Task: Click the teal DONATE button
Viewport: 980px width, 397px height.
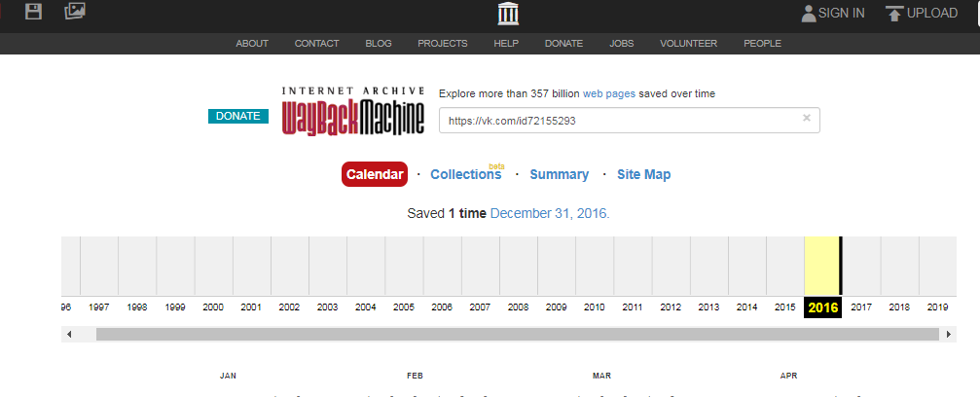Action: pyautogui.click(x=238, y=117)
